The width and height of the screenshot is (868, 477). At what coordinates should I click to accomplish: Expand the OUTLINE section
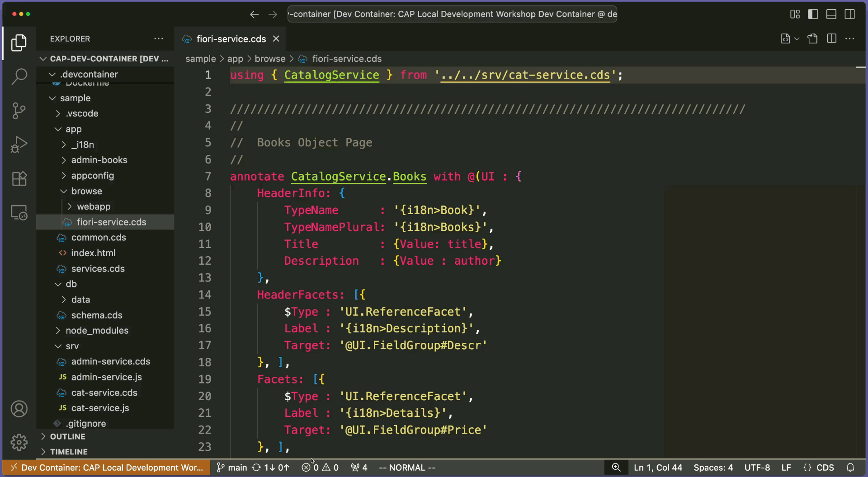pos(105,437)
